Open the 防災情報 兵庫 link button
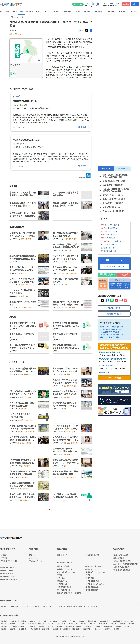 pos(114,308)
